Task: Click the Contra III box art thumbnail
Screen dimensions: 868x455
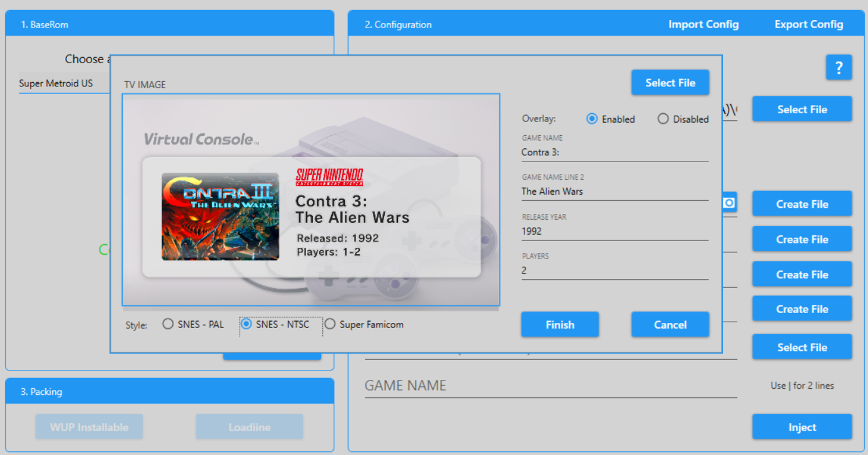Action: (x=220, y=217)
